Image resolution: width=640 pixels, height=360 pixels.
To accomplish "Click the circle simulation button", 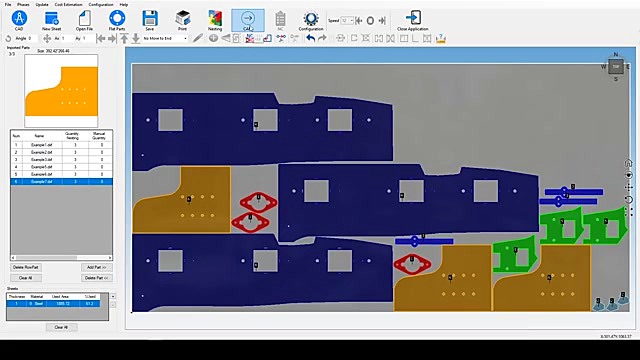I will [370, 20].
